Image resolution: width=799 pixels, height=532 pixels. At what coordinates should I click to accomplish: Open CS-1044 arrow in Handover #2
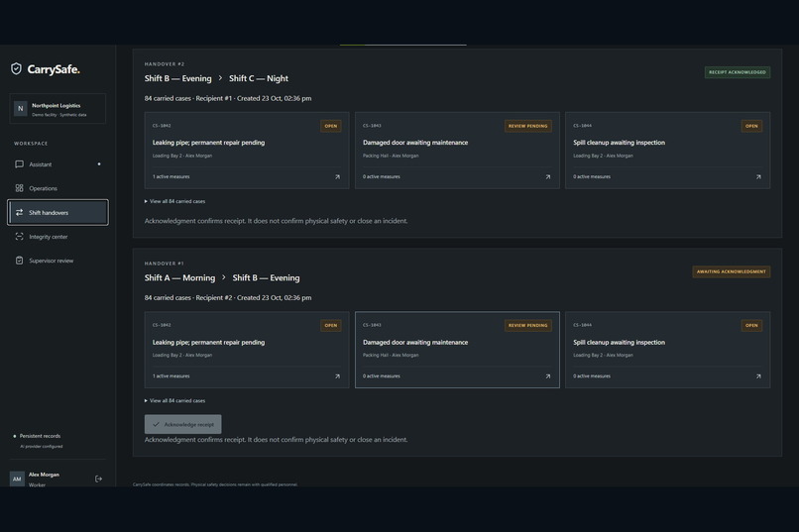[758, 176]
